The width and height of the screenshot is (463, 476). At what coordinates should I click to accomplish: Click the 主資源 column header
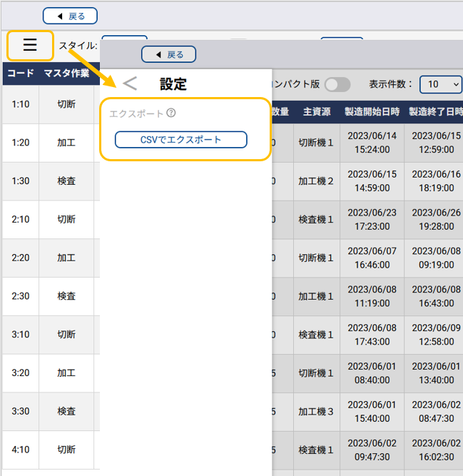coord(316,111)
